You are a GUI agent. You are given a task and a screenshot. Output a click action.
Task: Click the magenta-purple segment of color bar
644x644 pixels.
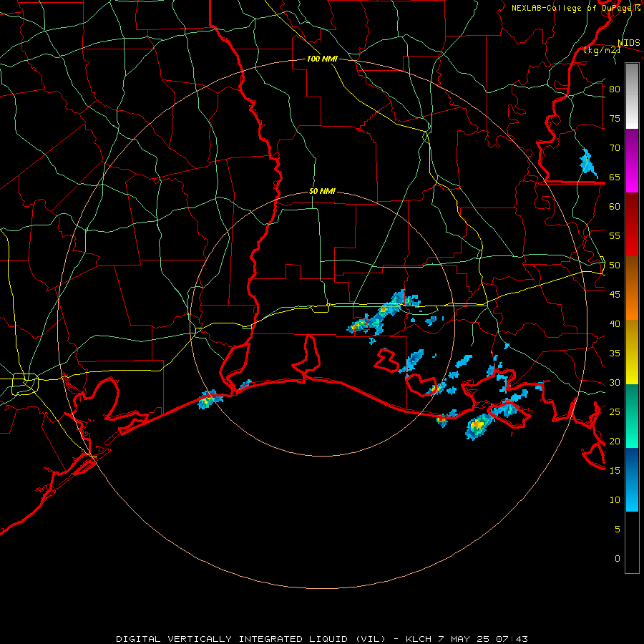[x=632, y=161]
